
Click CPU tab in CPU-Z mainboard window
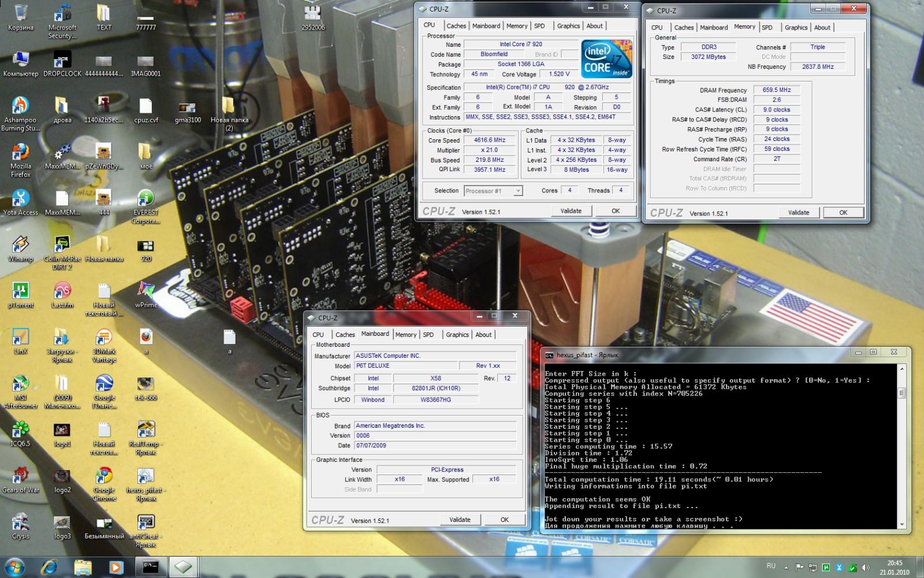point(318,335)
